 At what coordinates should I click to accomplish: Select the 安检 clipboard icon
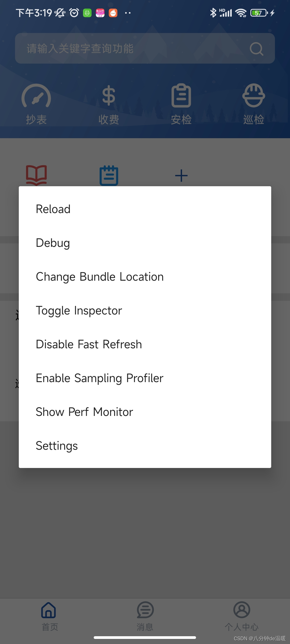(181, 95)
